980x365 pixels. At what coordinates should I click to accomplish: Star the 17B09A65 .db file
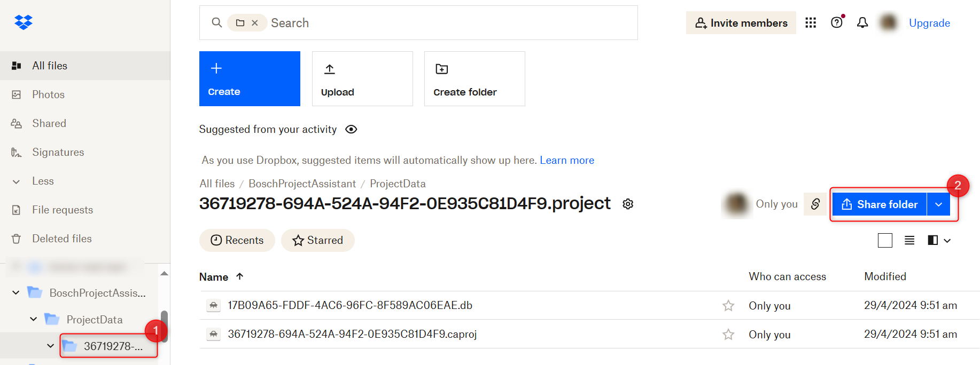pos(728,306)
